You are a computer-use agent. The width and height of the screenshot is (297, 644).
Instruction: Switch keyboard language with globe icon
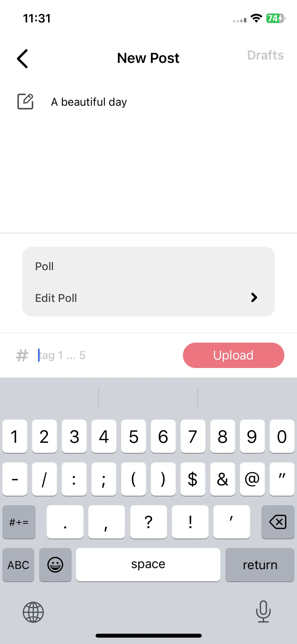[33, 612]
